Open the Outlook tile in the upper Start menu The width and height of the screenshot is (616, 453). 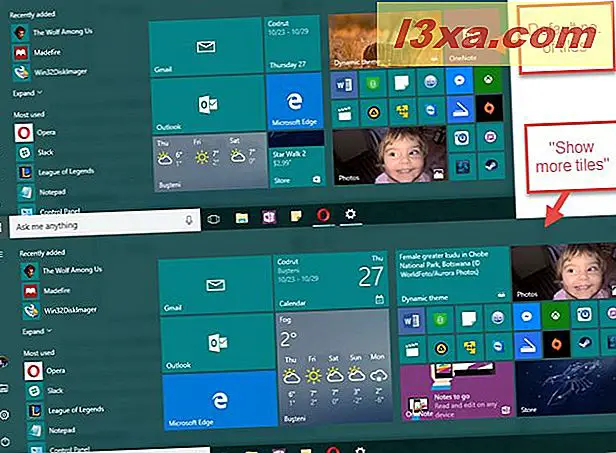click(x=208, y=105)
